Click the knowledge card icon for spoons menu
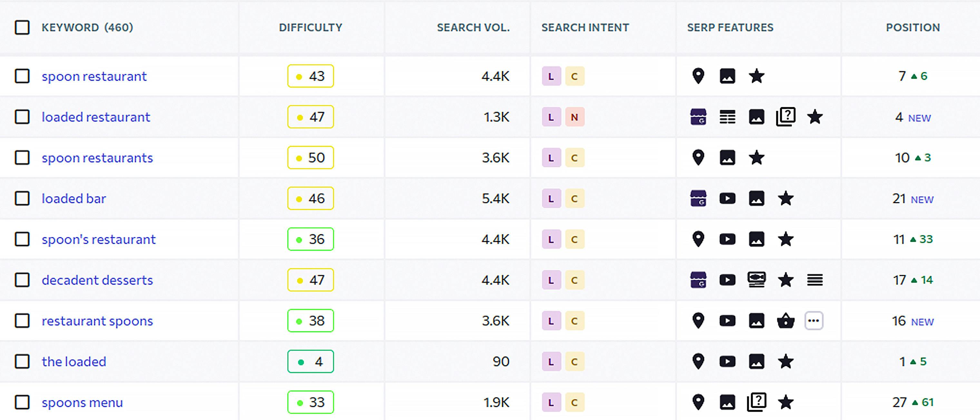The width and height of the screenshot is (980, 420). click(x=757, y=402)
